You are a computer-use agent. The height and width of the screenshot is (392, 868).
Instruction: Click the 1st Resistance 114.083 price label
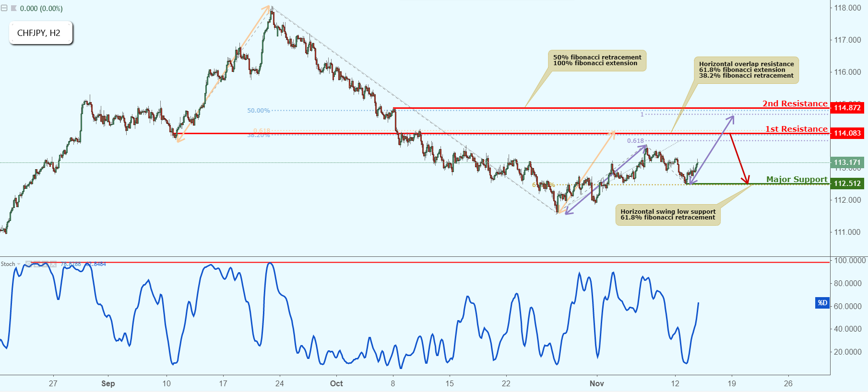tap(847, 133)
